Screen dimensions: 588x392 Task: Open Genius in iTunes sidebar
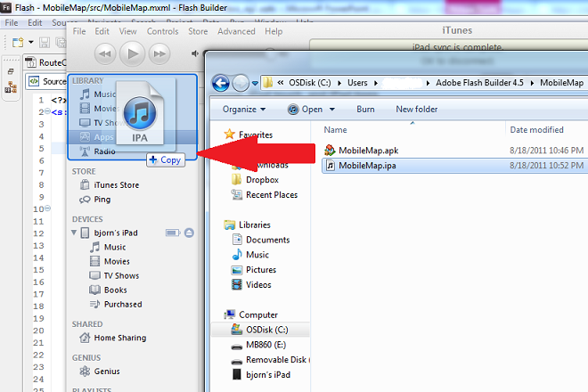point(107,372)
